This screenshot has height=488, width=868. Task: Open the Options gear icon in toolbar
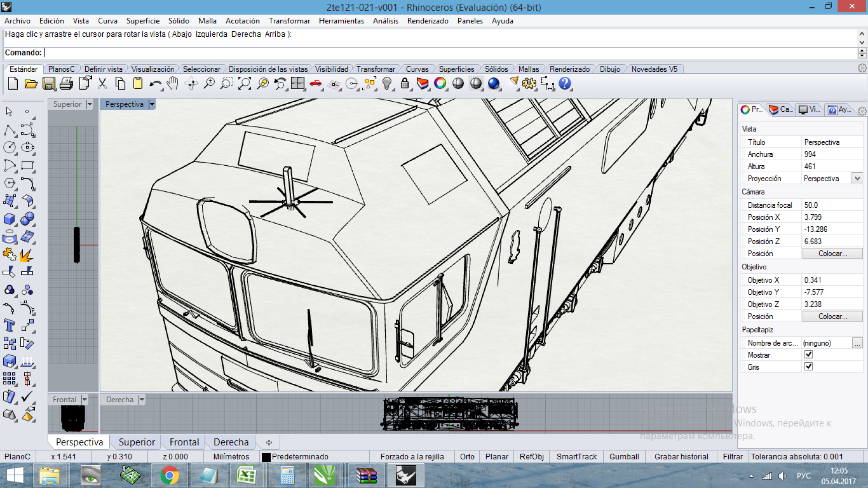click(529, 84)
